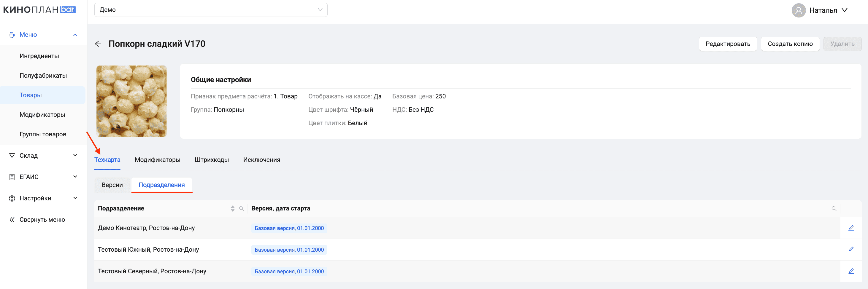The width and height of the screenshot is (868, 289).
Task: Click the Цвет шрифта: Чёрный value
Action: (x=341, y=110)
